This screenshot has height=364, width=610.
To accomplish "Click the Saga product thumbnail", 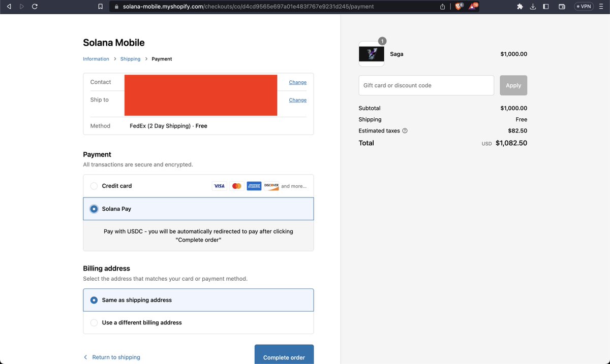I will 372,54.
